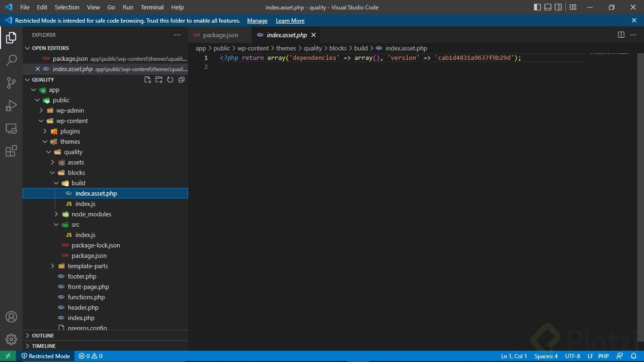Toggle the bottom panel layout button

point(548,7)
